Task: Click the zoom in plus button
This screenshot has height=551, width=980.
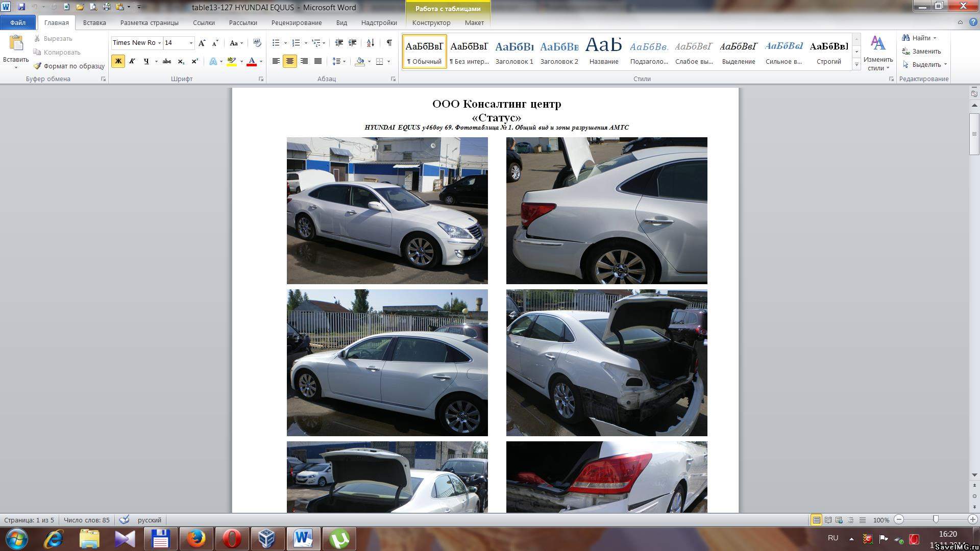Action: tap(972, 519)
